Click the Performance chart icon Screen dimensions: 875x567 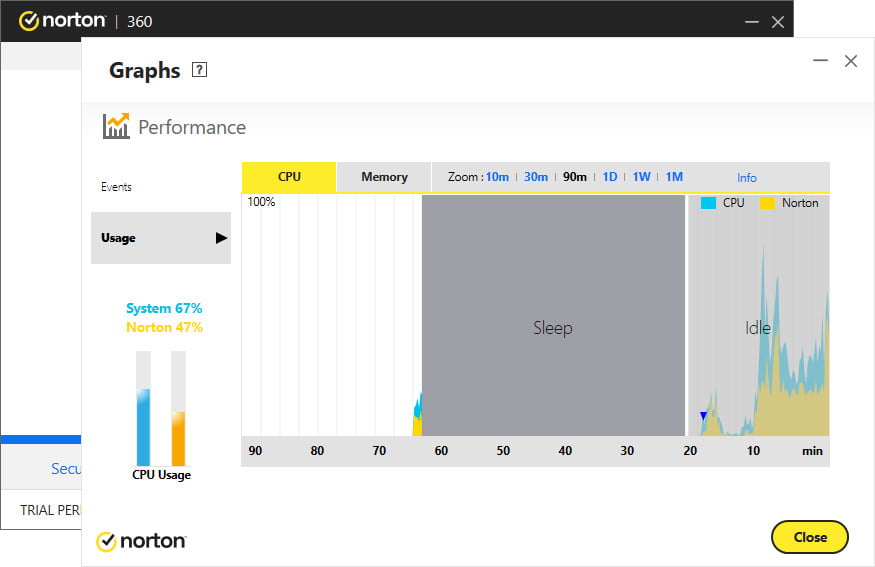[x=116, y=126]
